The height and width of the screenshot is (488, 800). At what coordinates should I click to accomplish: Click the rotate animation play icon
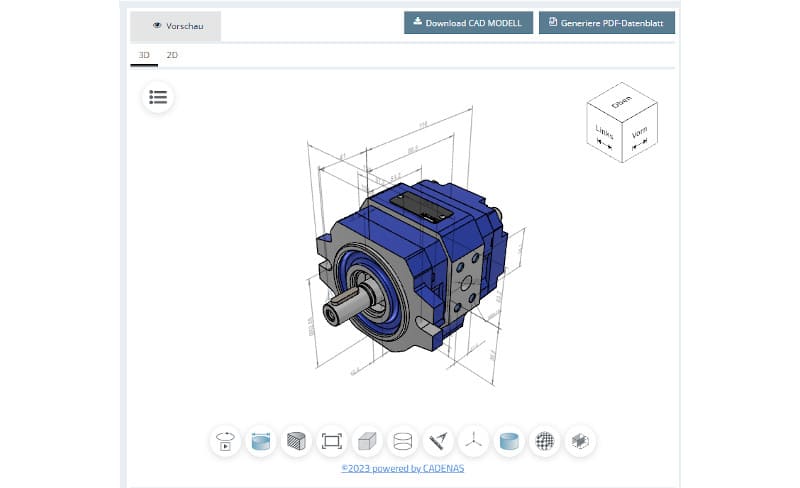pyautogui.click(x=226, y=440)
